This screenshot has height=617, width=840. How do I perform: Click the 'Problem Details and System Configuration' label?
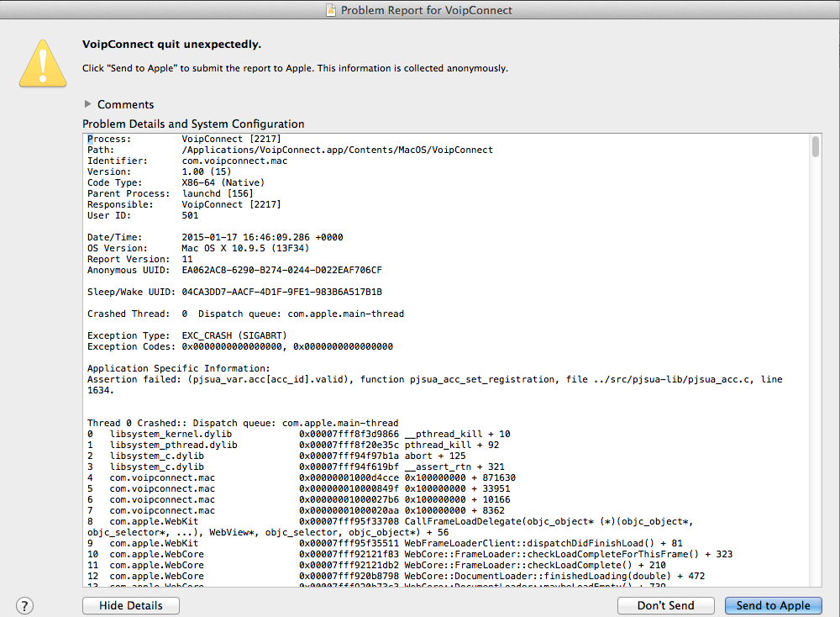tap(193, 124)
